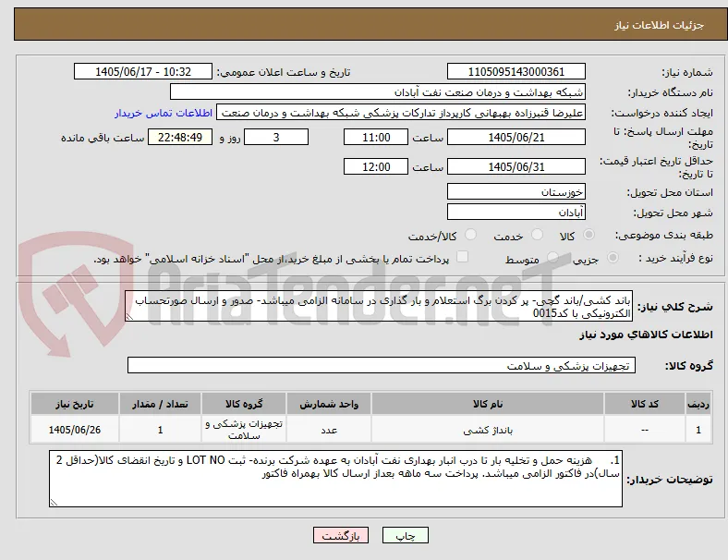Click the province field خوزستان
The width and height of the screenshot is (728, 560).
[516, 191]
